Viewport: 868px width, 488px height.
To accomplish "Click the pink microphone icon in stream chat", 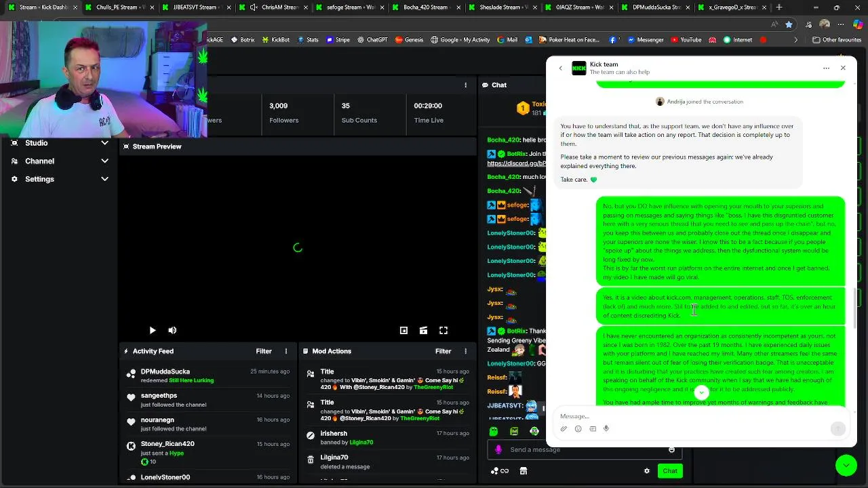I will [498, 449].
